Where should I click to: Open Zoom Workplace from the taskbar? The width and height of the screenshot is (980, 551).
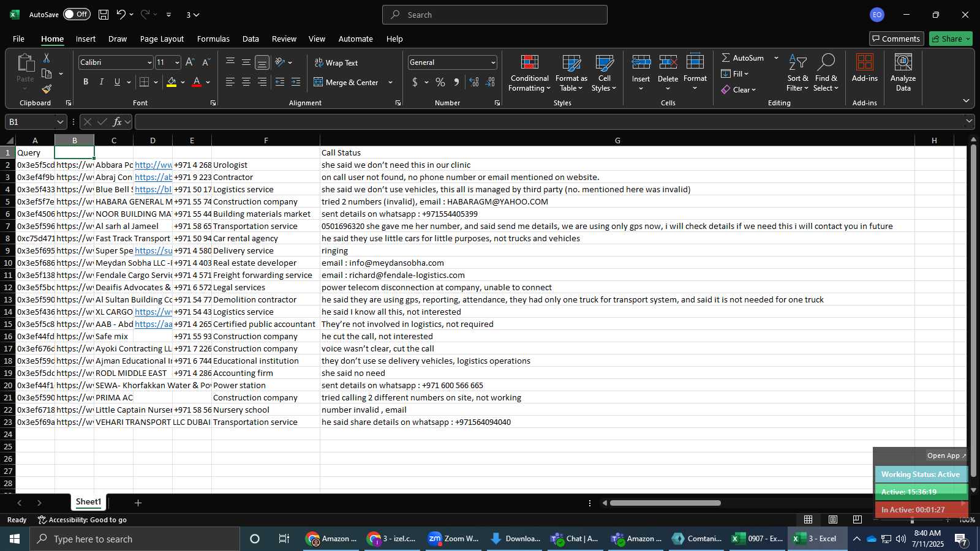[x=454, y=539]
